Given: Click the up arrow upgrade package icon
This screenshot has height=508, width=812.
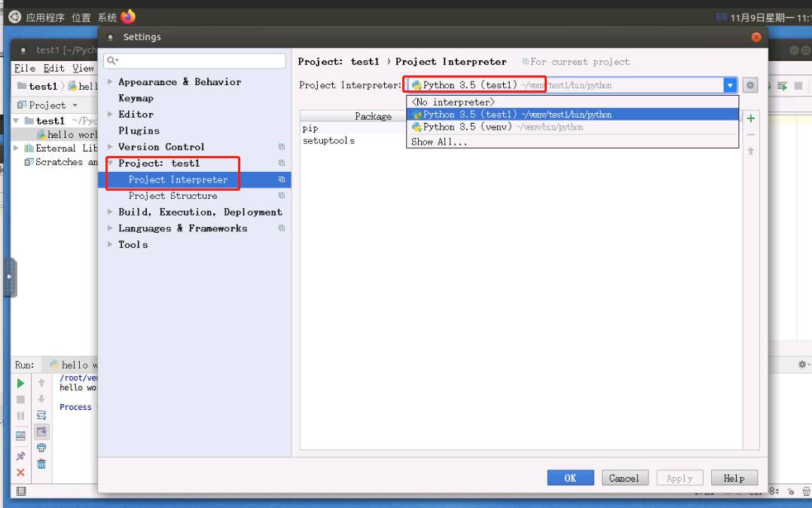Looking at the screenshot, I should coord(751,151).
